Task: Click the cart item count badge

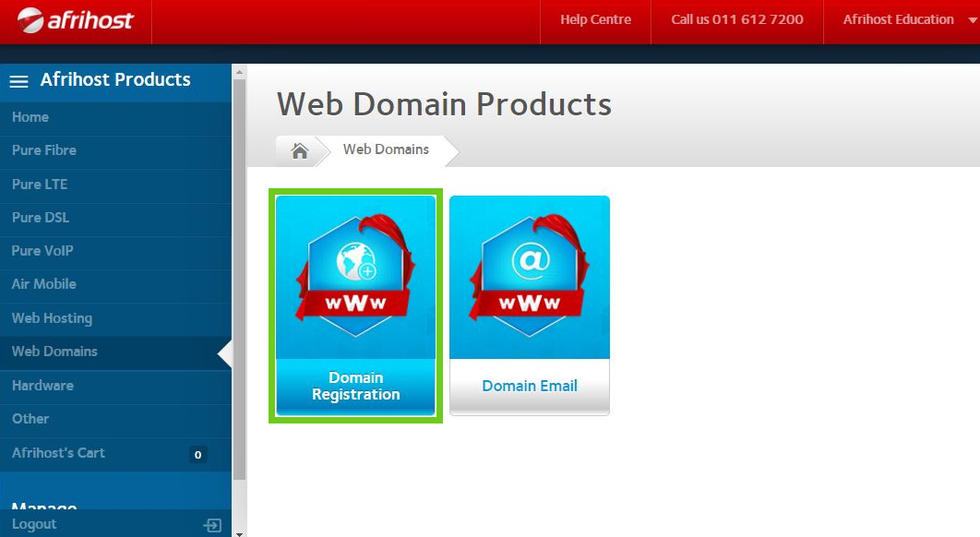Action: [197, 454]
